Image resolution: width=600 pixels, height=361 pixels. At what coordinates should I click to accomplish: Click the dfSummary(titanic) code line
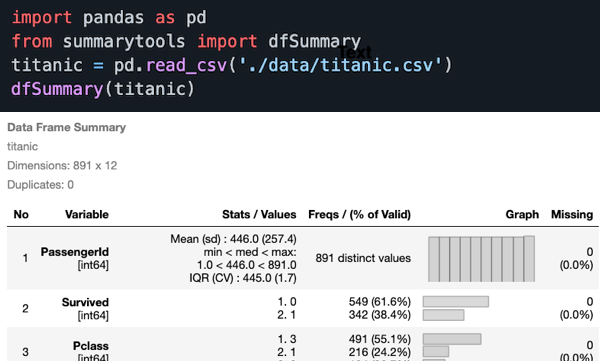pyautogui.click(x=103, y=89)
